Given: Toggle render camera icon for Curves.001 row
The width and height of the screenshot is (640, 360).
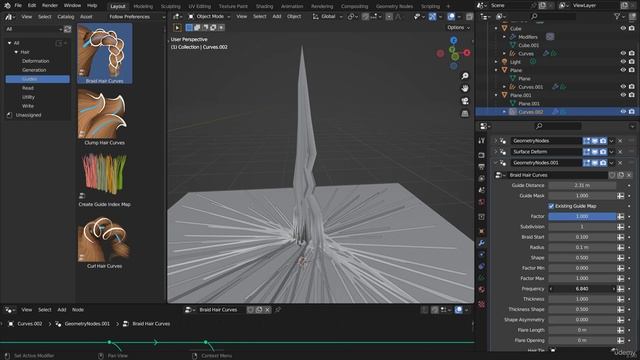Looking at the screenshot, I should click(x=632, y=87).
